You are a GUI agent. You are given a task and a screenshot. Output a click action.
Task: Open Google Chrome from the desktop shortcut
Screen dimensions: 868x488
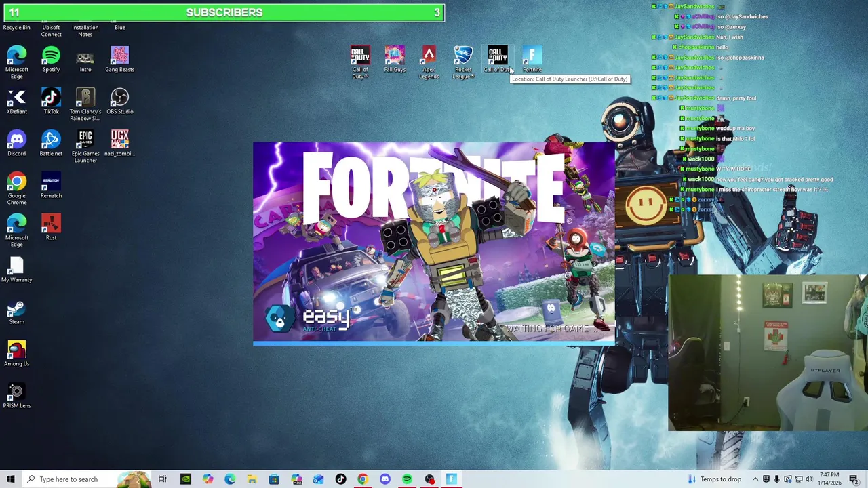(x=17, y=189)
